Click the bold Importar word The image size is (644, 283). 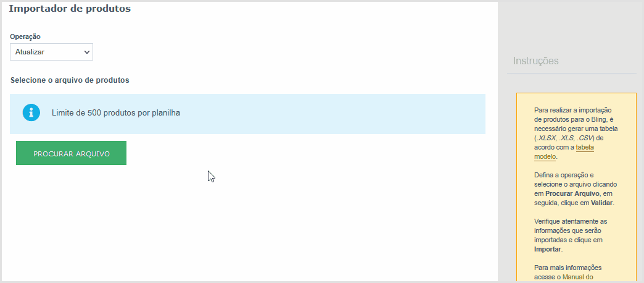coord(548,249)
